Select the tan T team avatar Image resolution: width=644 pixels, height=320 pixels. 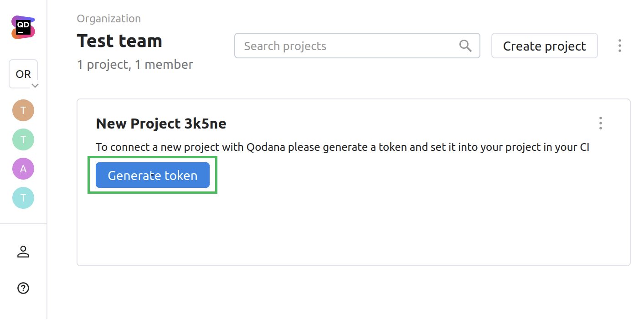click(x=23, y=110)
